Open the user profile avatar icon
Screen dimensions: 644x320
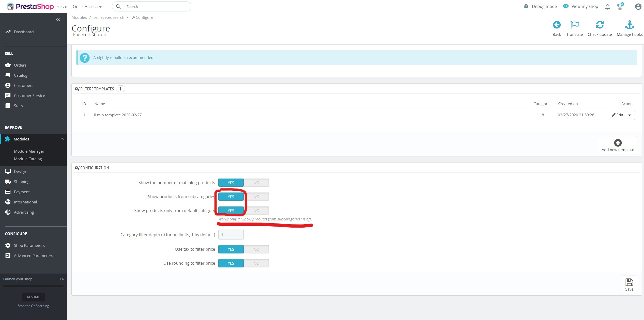(638, 7)
